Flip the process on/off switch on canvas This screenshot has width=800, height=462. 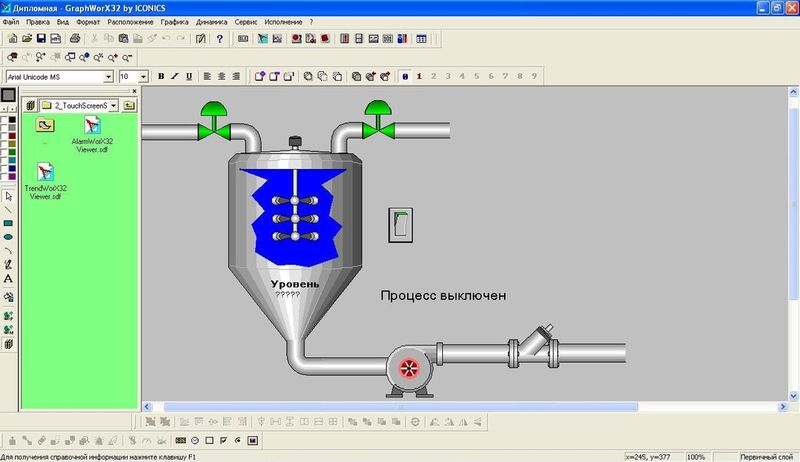coord(401,225)
